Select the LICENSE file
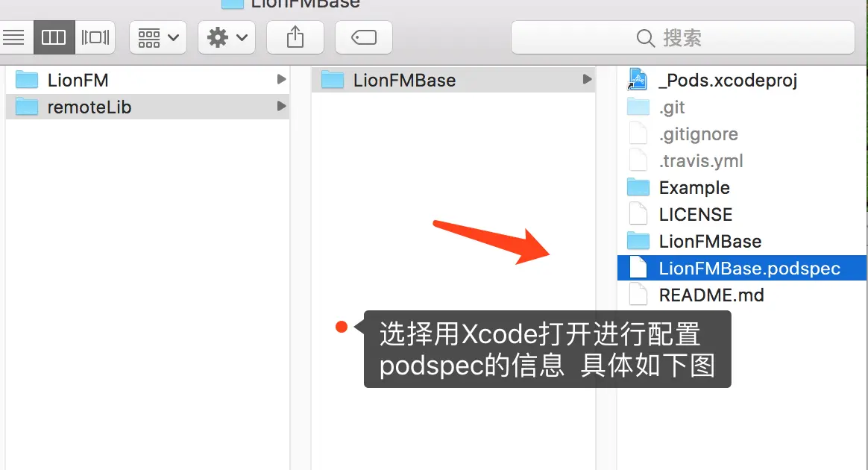 742,214
